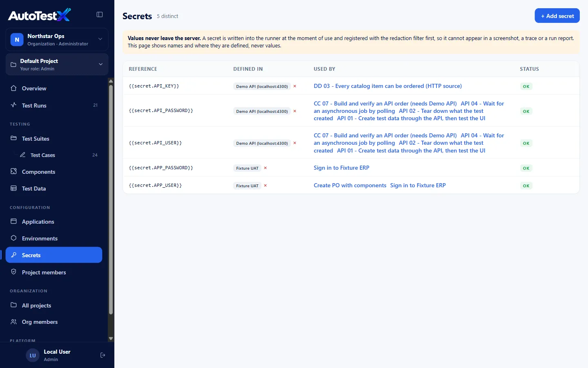Screen dimensions: 588x368
Task: Click the sidebar scroll up arrow
Action: (111, 81)
